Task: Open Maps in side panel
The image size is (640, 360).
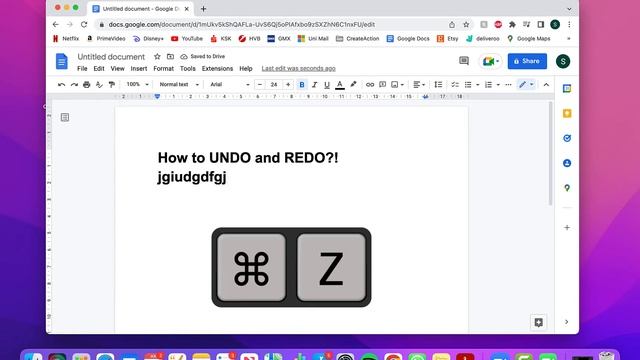Action: tap(567, 188)
